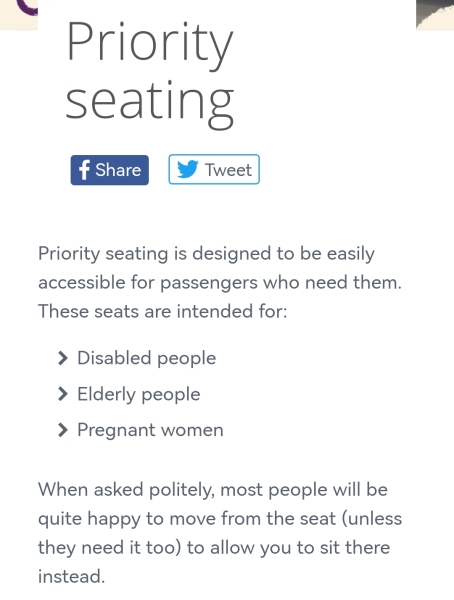
Task: Click the 'These seats are intended for:' line
Action: coord(163,311)
